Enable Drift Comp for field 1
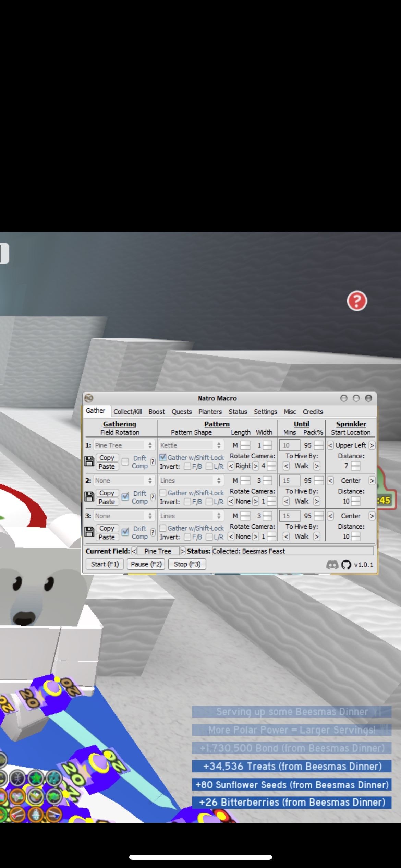This screenshot has height=868, width=401. point(125,462)
